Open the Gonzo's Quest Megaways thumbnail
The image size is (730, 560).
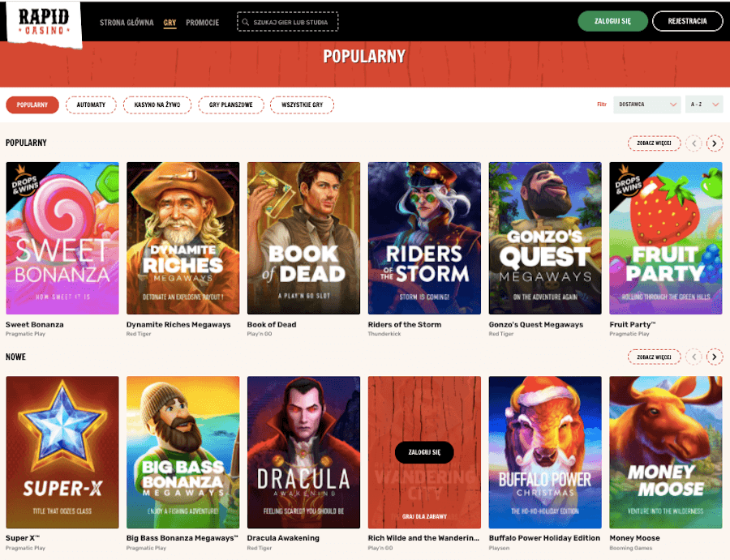pos(545,238)
